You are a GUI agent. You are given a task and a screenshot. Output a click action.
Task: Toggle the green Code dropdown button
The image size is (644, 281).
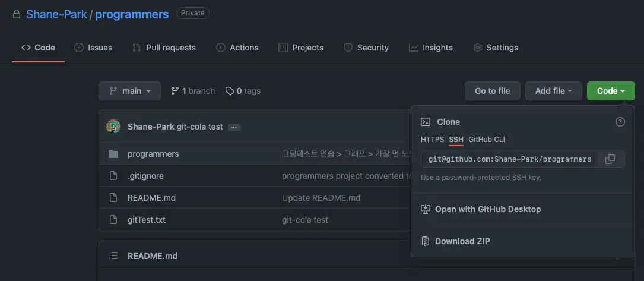[x=611, y=91]
